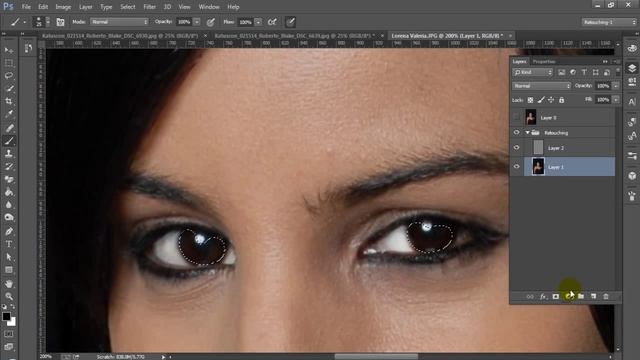Select the Dodge tool
Image resolution: width=640 pixels, height=360 pixels.
(9, 218)
